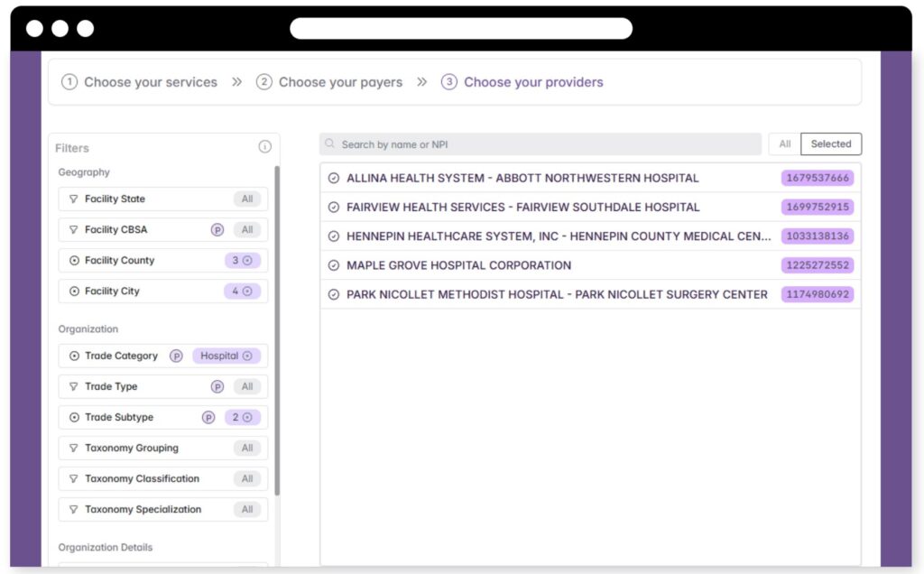924x574 pixels.
Task: Click the funnel icon beside Facility CBSA
Action: (74, 230)
